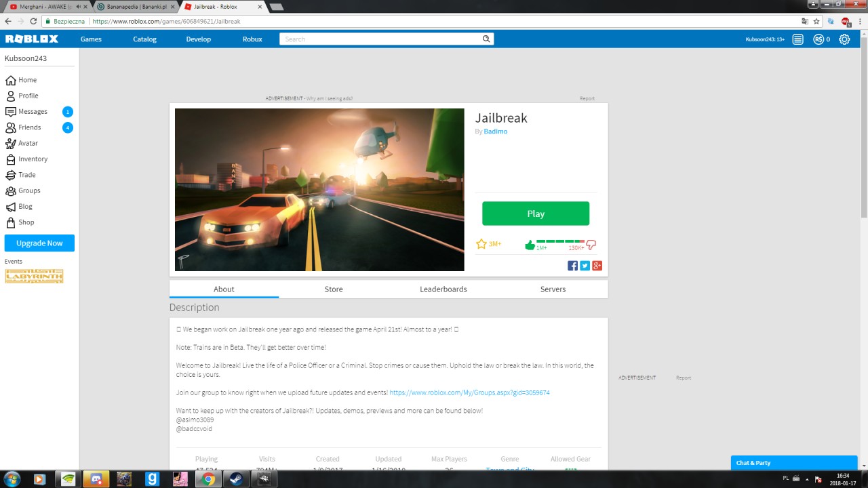
Task: Open the Chat & Party panel
Action: coord(794,463)
